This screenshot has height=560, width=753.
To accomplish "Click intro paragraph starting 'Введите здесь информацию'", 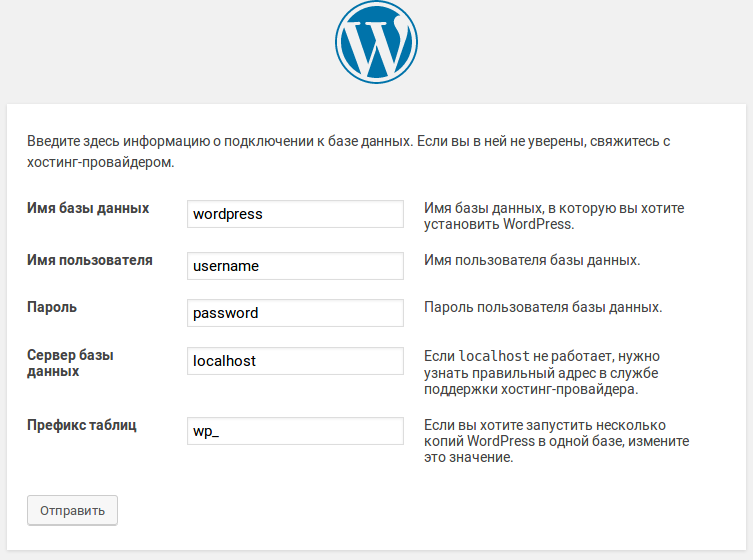I will coord(349,151).
